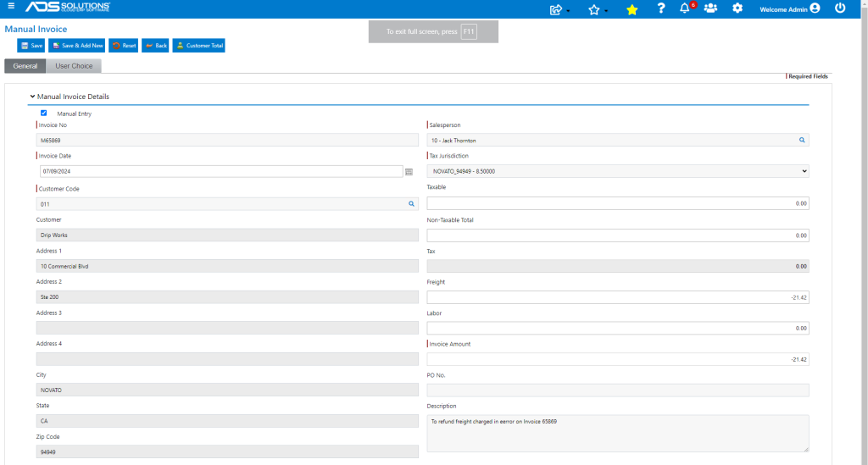Click the PO No. field

pyautogui.click(x=618, y=390)
